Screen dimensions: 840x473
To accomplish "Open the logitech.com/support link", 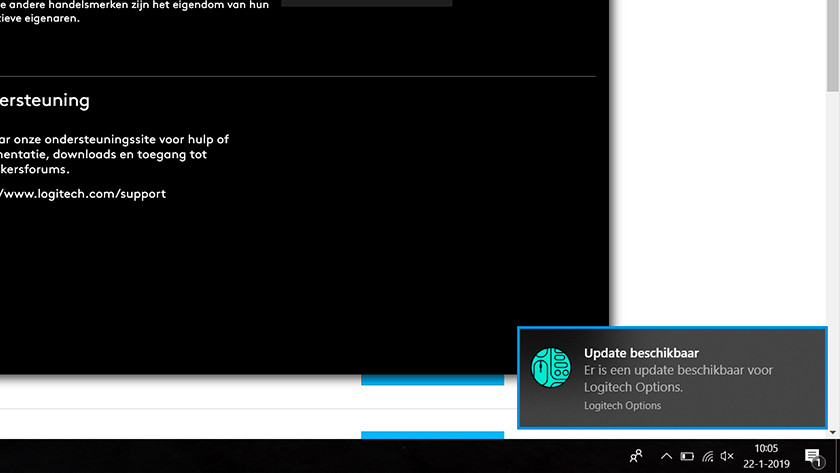I will click(83, 194).
